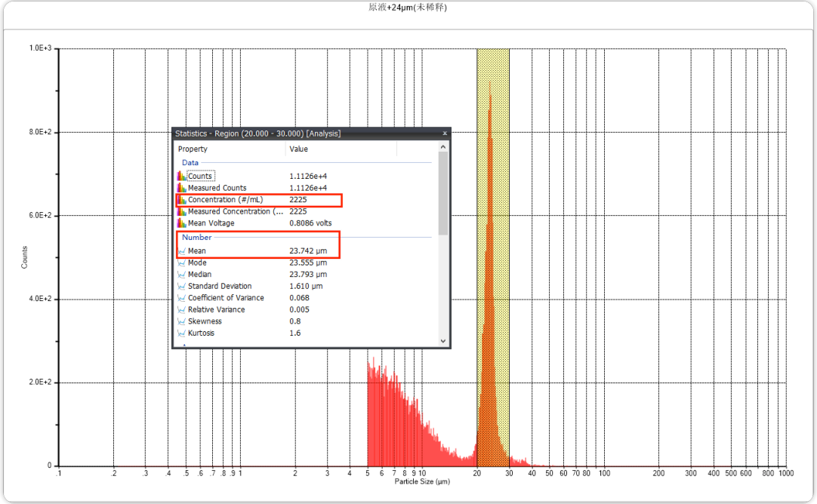
Task: Select the Skewness statistic row
Action: tap(205, 321)
